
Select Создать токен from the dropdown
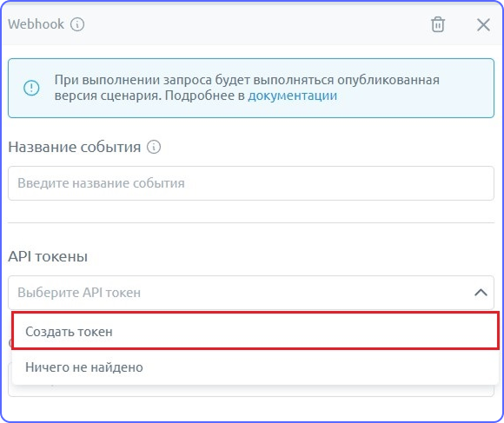point(255,331)
